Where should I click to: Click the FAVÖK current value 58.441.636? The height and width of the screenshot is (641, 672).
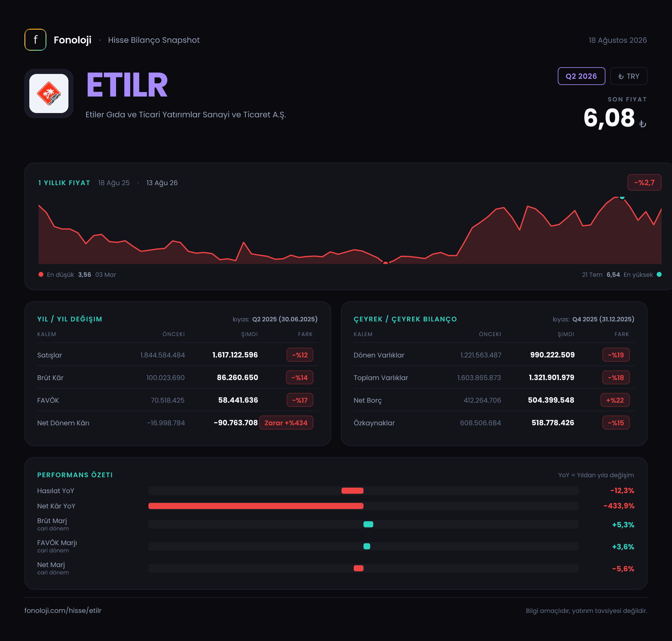[x=238, y=400]
